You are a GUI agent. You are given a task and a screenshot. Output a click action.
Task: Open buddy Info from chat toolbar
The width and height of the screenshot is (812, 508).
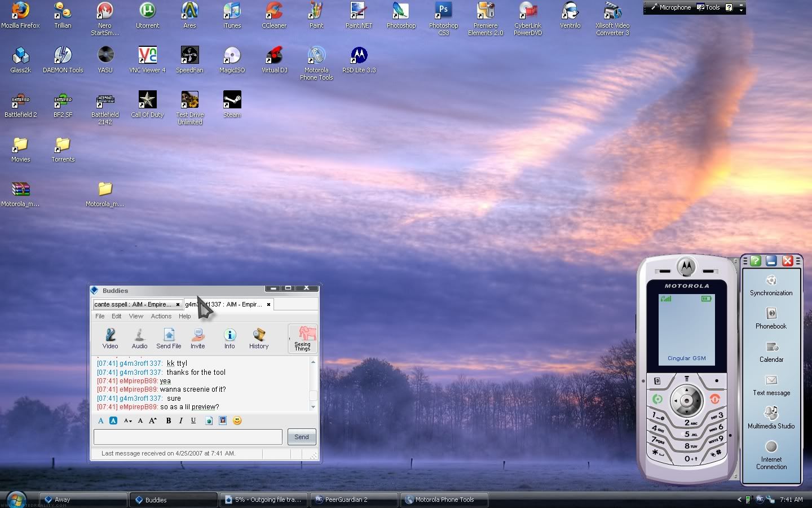[x=230, y=339]
